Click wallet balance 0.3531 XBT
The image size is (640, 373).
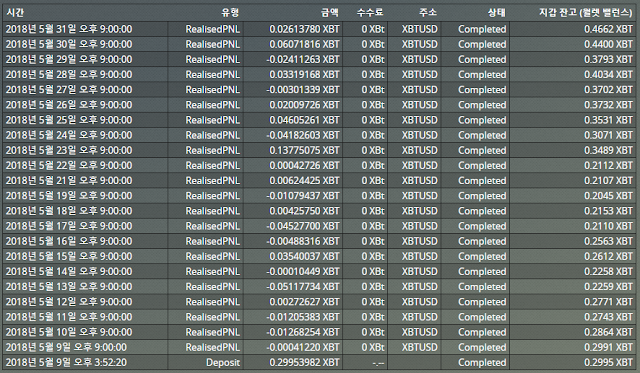point(609,120)
